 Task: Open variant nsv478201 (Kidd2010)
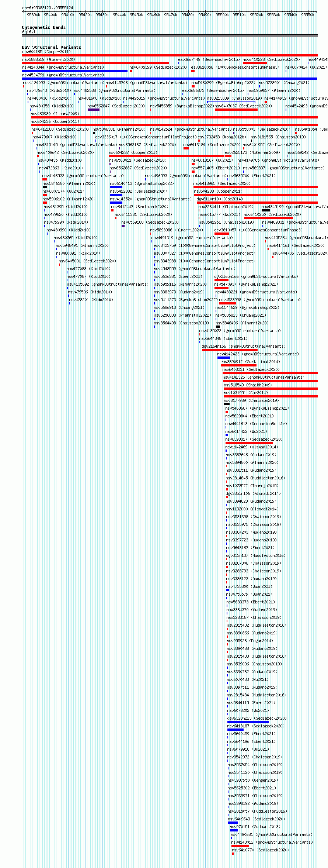(91, 300)
